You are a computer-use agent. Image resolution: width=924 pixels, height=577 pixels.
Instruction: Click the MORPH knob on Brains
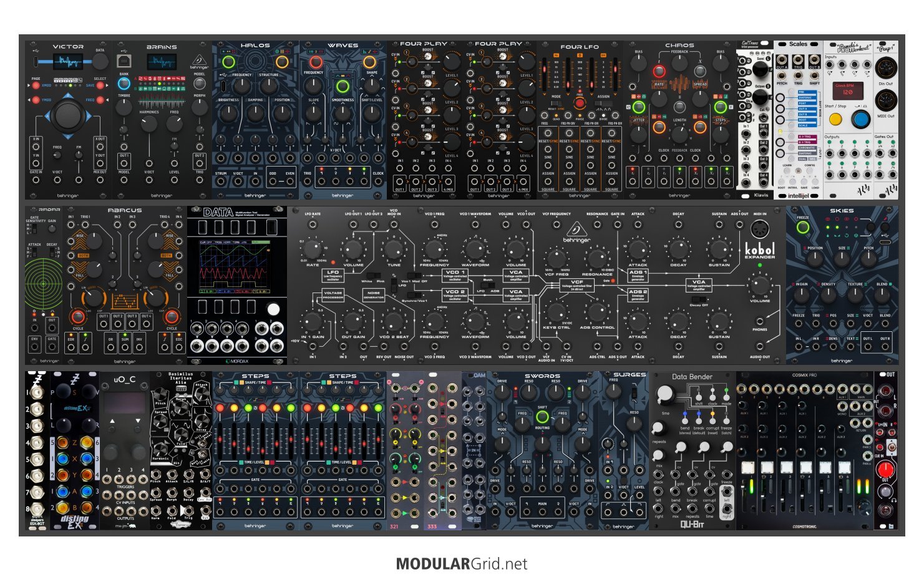[x=200, y=107]
